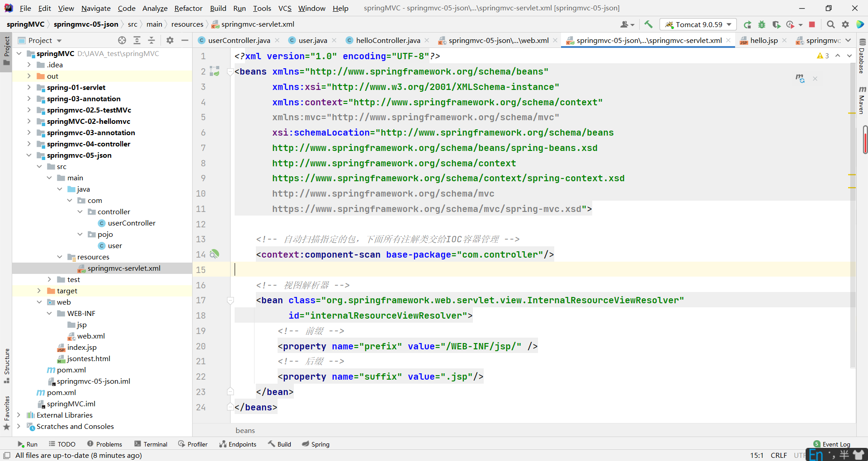Close the user.java tab
This screenshot has height=461, width=868.
click(x=334, y=40)
